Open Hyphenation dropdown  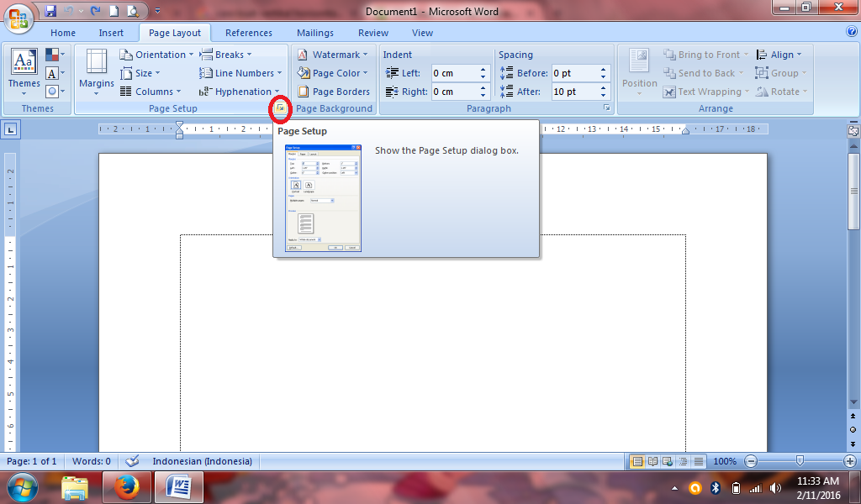click(240, 92)
